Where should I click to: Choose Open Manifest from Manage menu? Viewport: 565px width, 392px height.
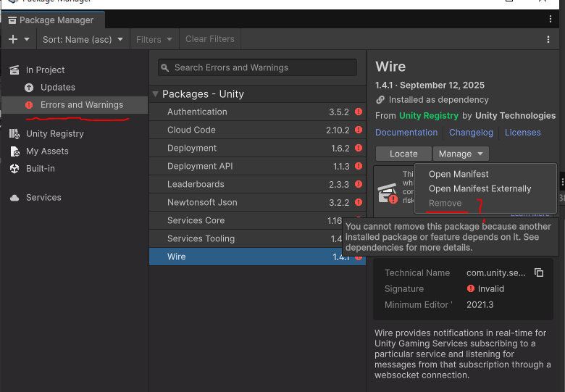tap(459, 174)
